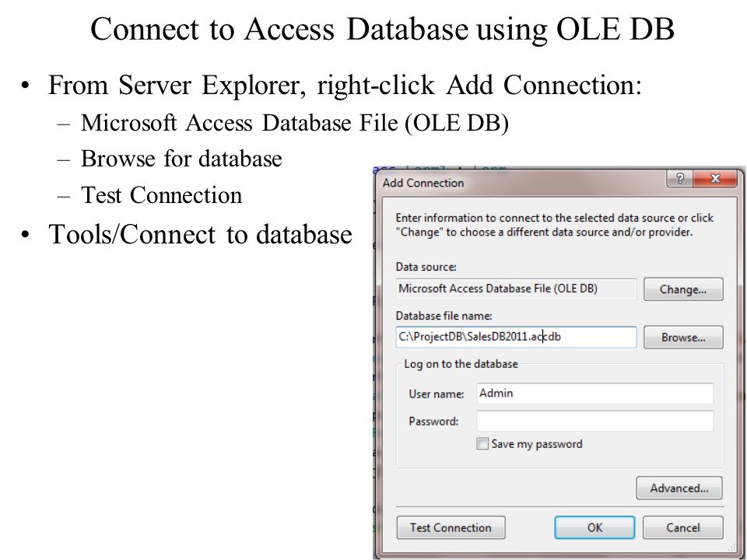Click the "Database file name:" label

point(444,316)
